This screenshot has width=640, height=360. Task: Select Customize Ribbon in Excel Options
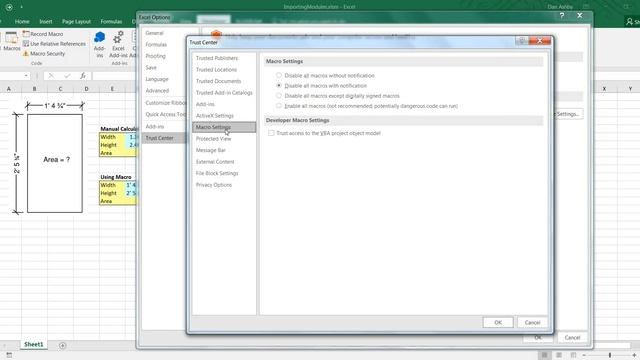[x=165, y=103]
